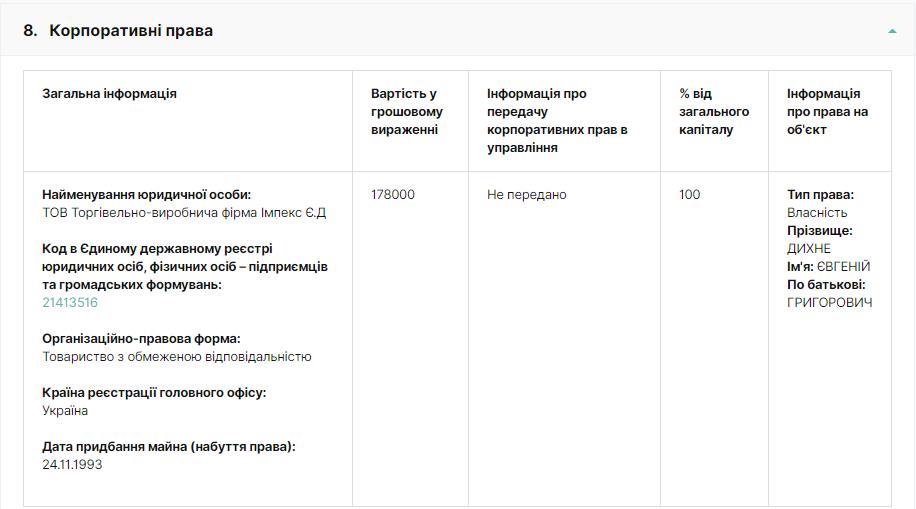Click the Найменування юридичної особи label
The height and width of the screenshot is (509, 916).
(146, 195)
